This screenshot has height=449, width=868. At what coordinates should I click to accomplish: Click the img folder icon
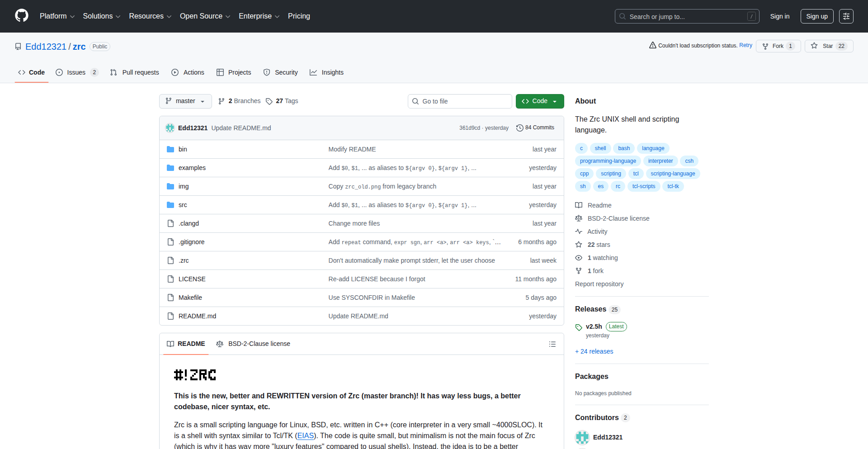click(x=170, y=186)
